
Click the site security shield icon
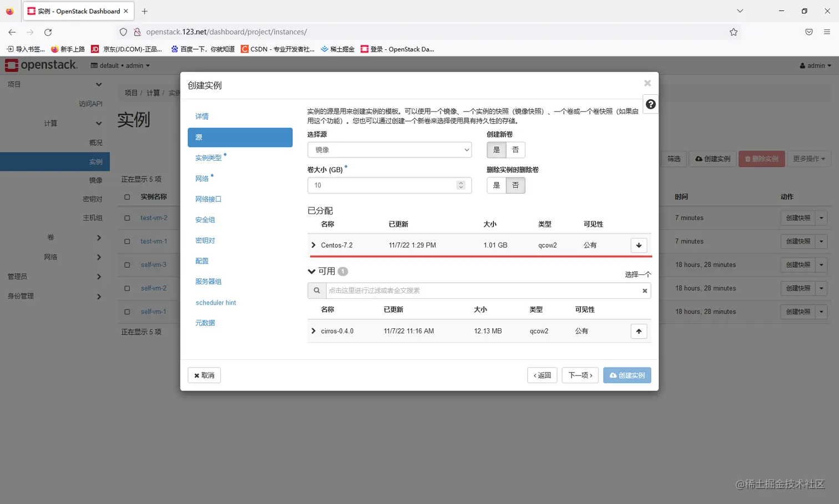(123, 32)
